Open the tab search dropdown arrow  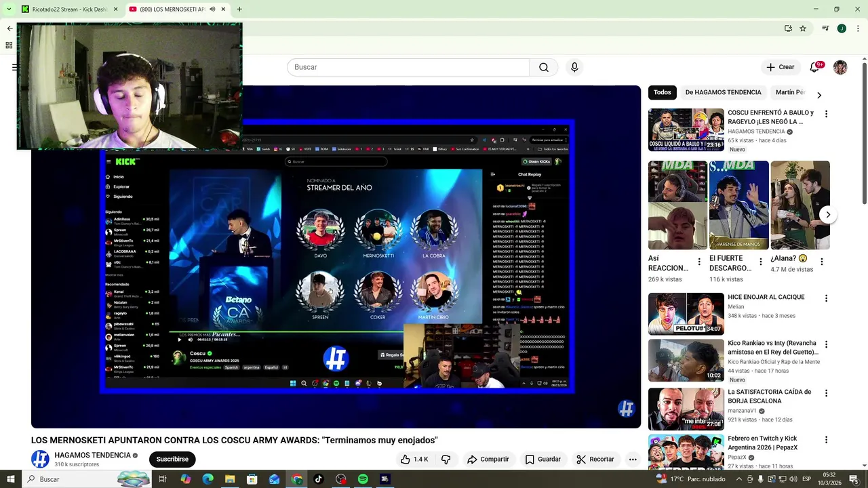(9, 9)
